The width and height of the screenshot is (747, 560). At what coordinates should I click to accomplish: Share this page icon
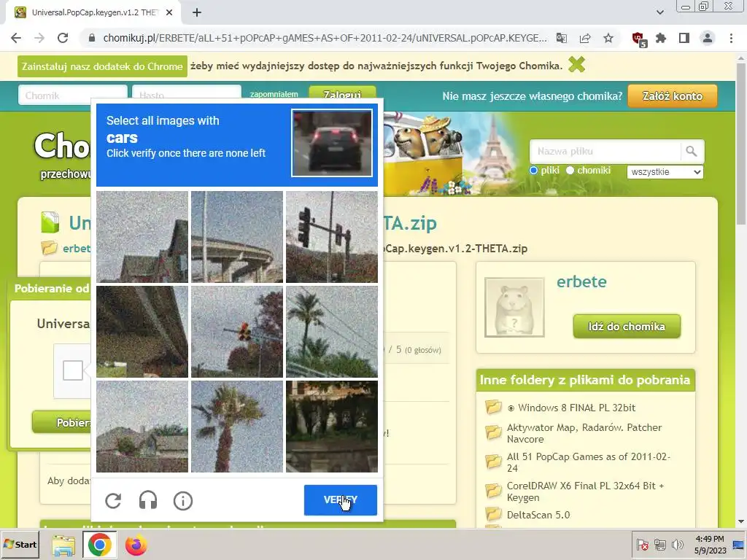(x=585, y=38)
